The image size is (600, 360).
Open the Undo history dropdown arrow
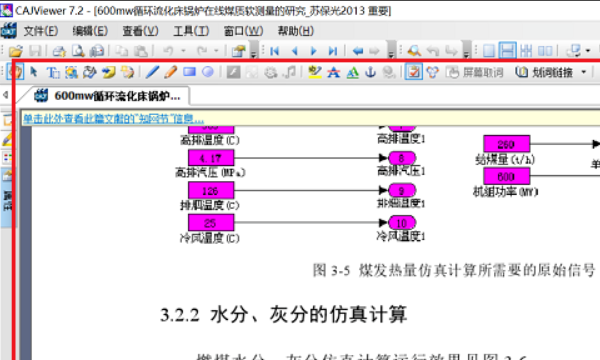coord(183,50)
